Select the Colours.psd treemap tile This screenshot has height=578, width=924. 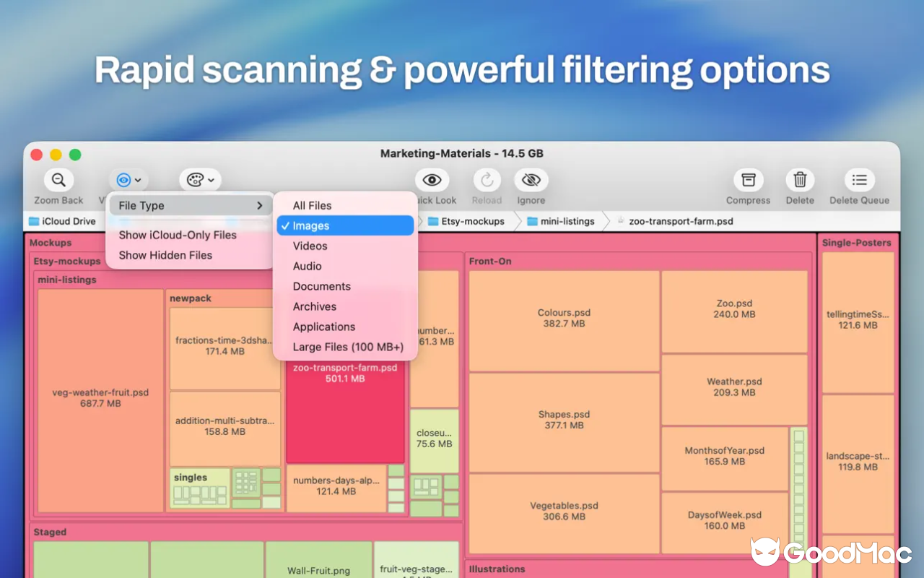[x=564, y=319]
